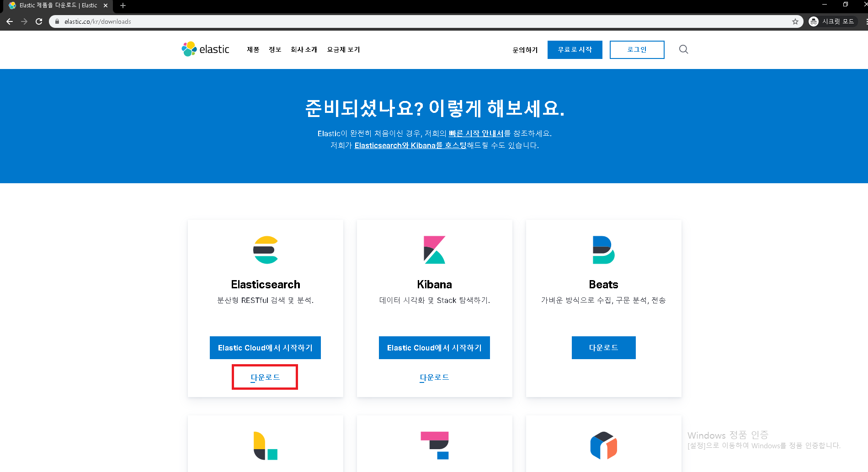868x472 pixels.
Task: Click the pink and blue product icon in the bottom middle card
Action: (435, 445)
